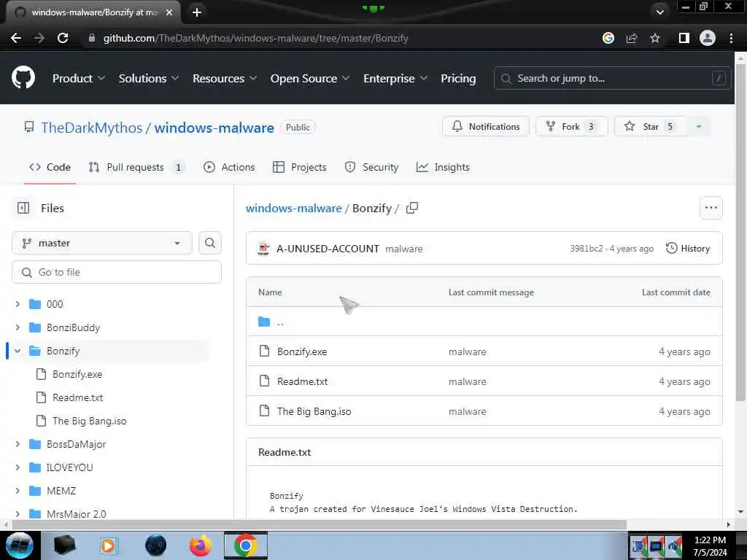747x560 pixels.
Task: Open commit 3981bc2 link
Action: 586,249
